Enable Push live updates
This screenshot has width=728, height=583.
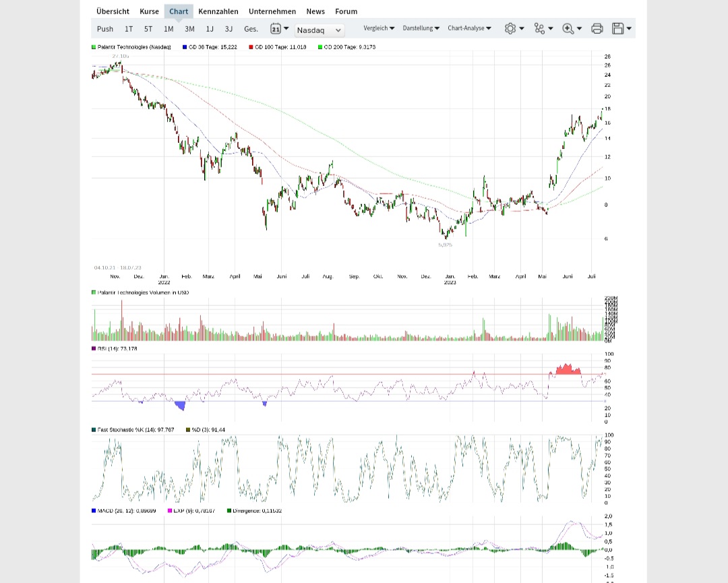click(x=105, y=29)
